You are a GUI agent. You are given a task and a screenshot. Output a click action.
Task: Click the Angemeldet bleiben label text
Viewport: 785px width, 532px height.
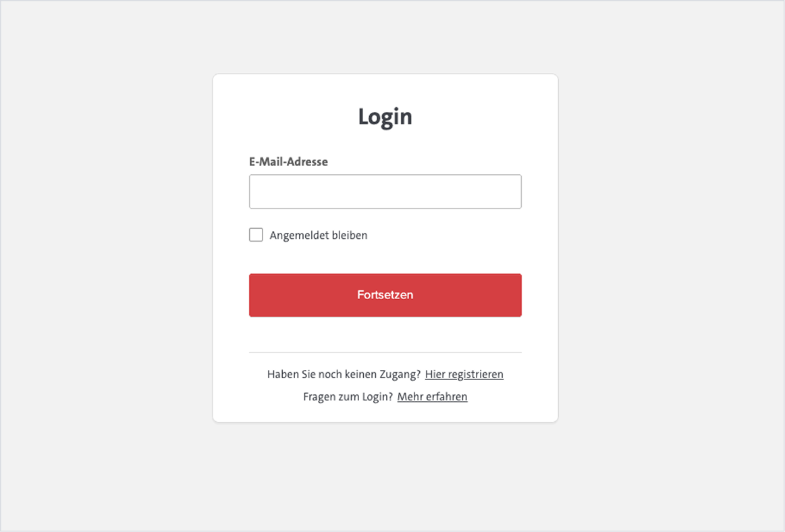point(318,236)
